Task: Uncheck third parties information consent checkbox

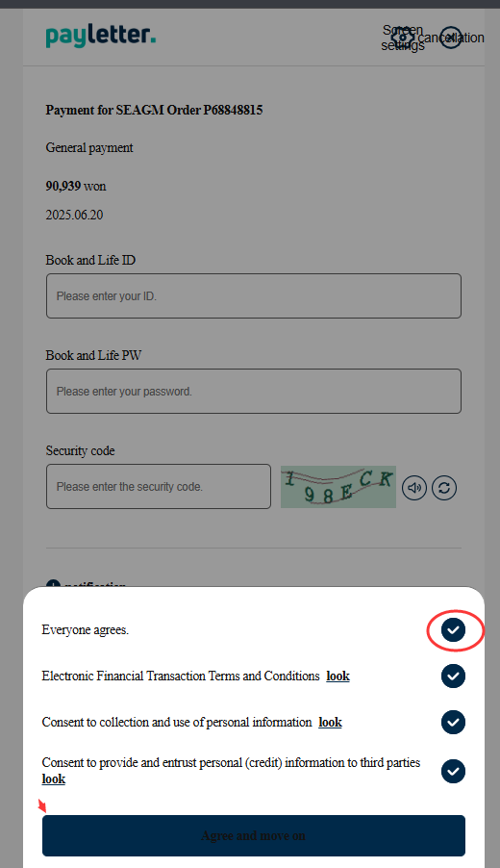Action: click(x=453, y=771)
